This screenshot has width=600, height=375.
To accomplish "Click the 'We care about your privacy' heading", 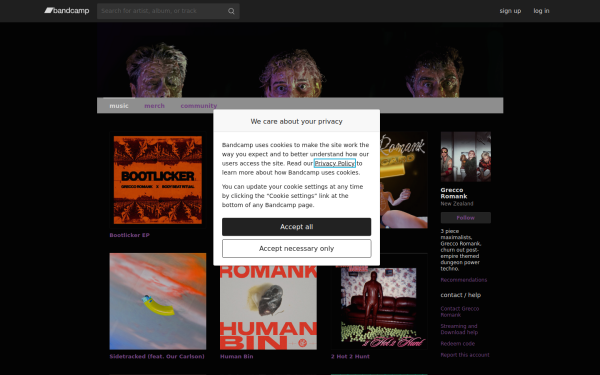I will 297,121.
